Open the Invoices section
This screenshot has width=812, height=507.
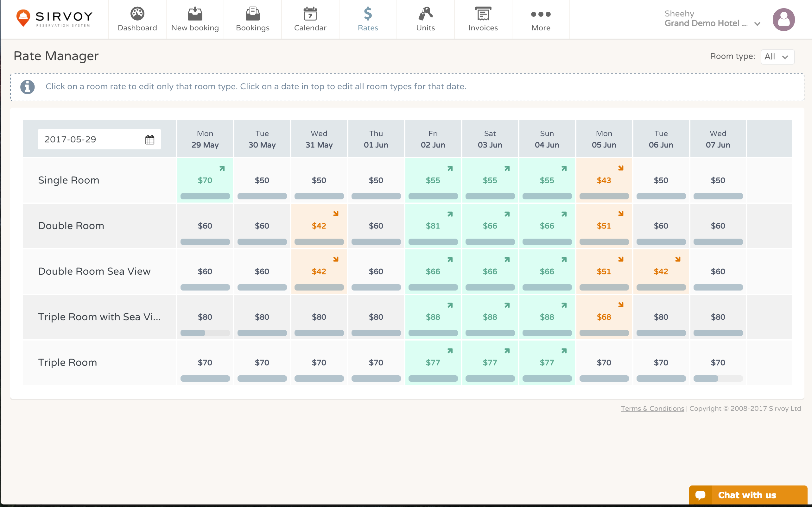pyautogui.click(x=483, y=19)
